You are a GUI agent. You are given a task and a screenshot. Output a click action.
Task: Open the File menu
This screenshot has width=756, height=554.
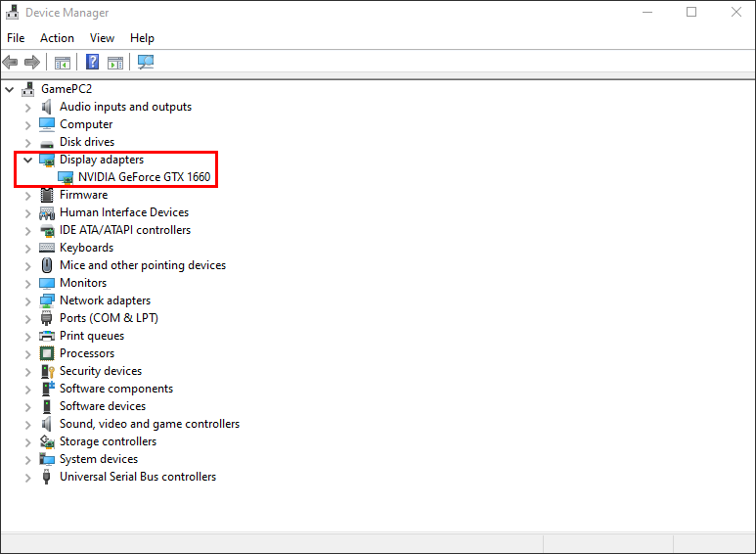pos(16,38)
